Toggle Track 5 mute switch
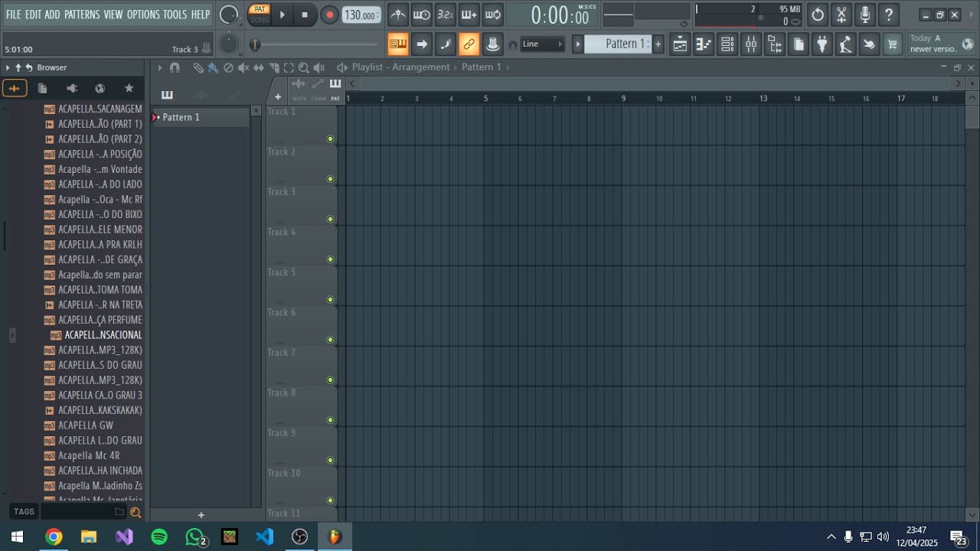980x551 pixels. (330, 299)
